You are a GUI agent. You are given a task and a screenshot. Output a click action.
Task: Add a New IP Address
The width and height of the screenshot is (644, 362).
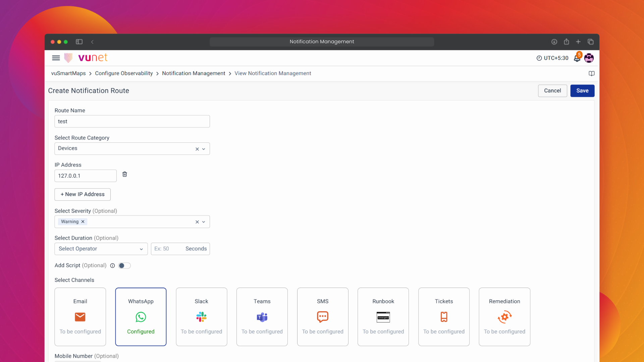click(83, 194)
